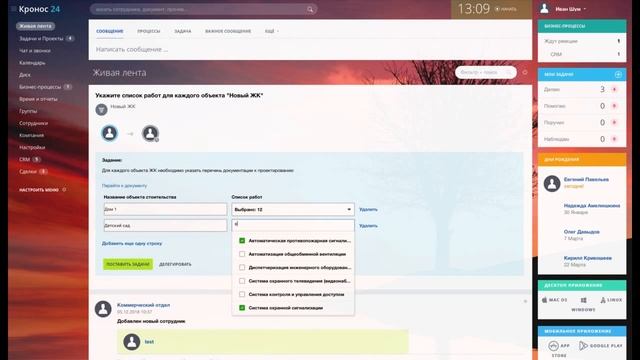The image size is (640, 360).
Task: Open the task assignee avatar
Action: tap(150, 133)
